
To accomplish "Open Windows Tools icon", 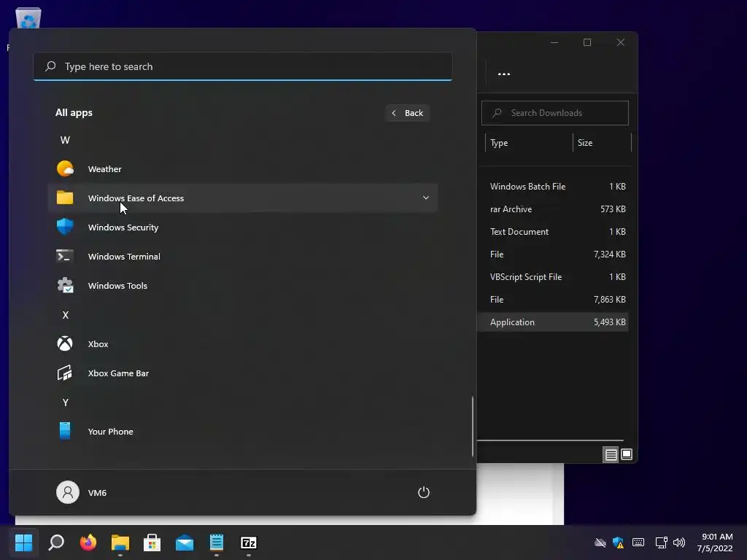I will (x=65, y=285).
